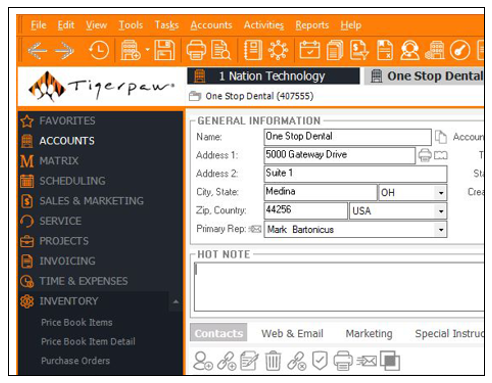Open the Tasks menu
This screenshot has height=383, width=492.
(x=167, y=25)
